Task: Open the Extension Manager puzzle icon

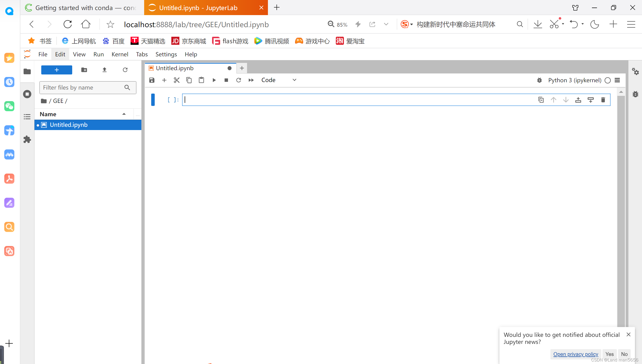Action: [x=27, y=139]
